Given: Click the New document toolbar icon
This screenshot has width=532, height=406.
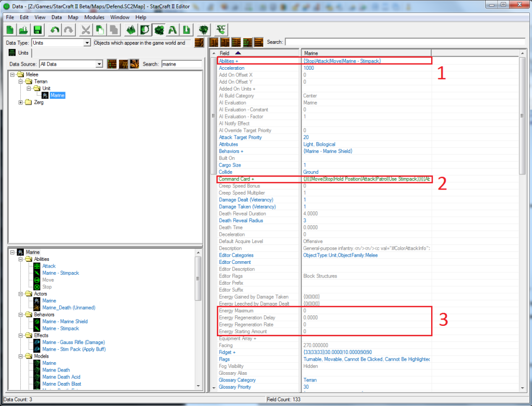Looking at the screenshot, I should tap(10, 30).
